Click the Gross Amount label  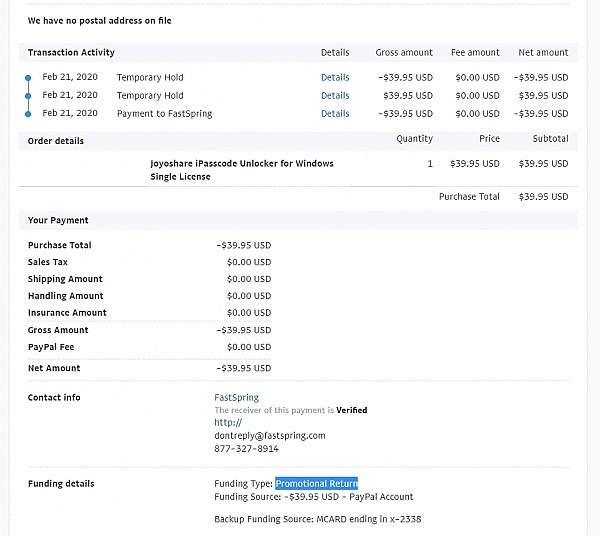58,330
